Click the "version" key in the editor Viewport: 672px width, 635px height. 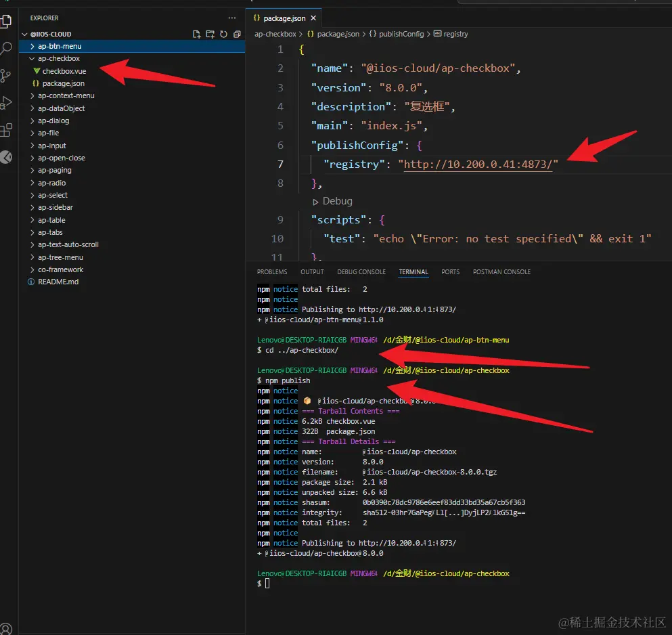tap(338, 87)
